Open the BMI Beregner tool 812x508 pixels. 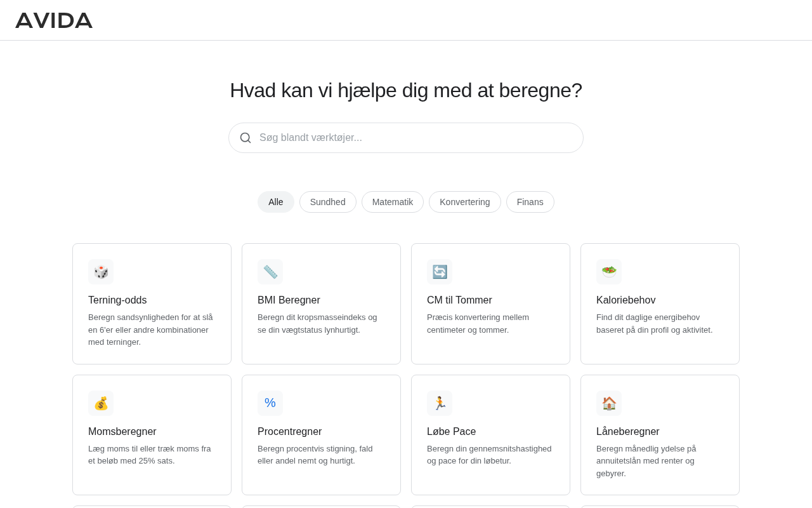coord(321,304)
